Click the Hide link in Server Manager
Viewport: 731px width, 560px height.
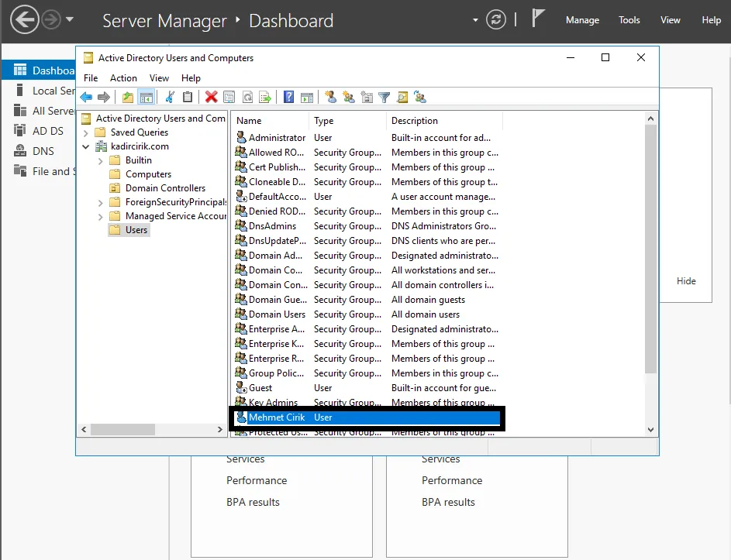click(686, 281)
